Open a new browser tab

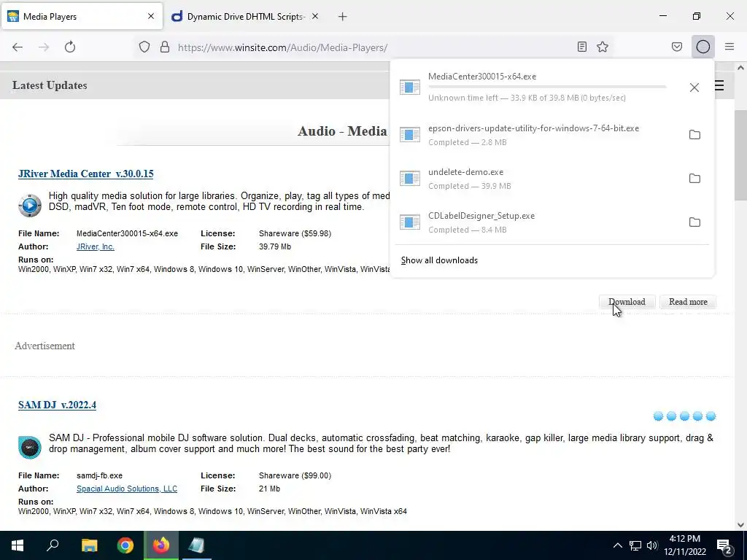[343, 17]
